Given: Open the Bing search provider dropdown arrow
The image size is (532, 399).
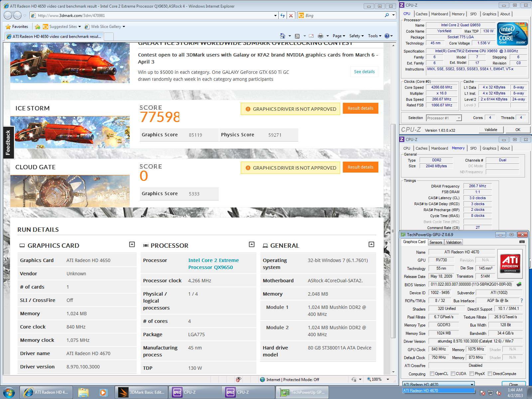Looking at the screenshot, I should tap(393, 15).
